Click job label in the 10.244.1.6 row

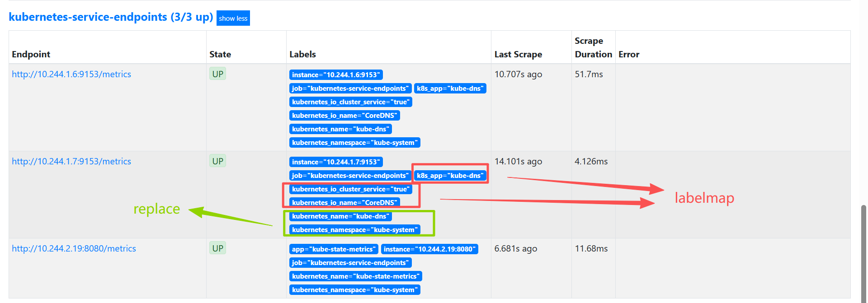coord(350,89)
